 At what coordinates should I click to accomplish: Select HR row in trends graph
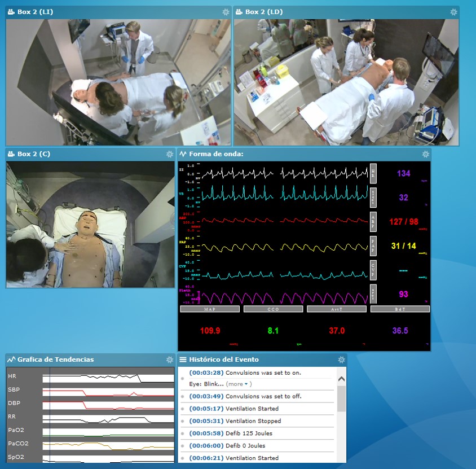(90, 378)
